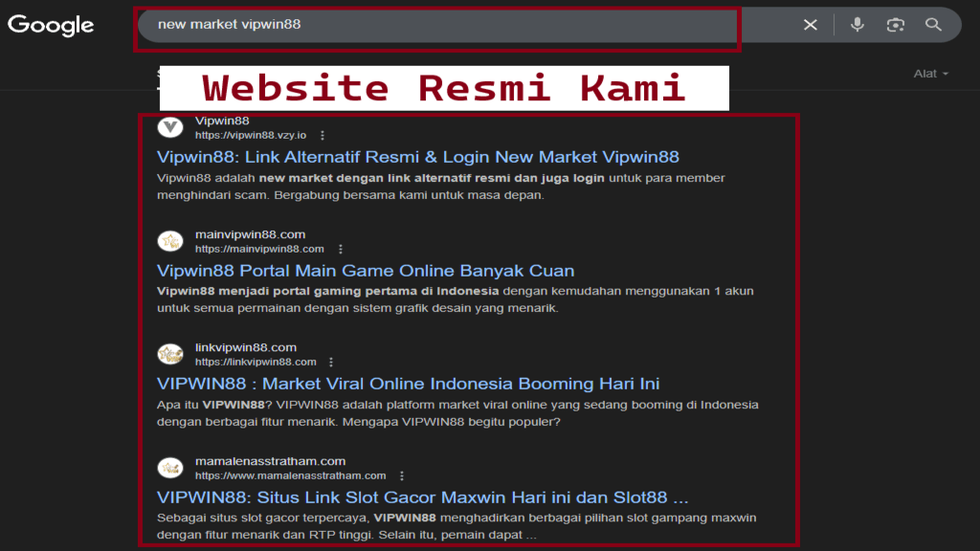Search by image with camera icon

895,24
